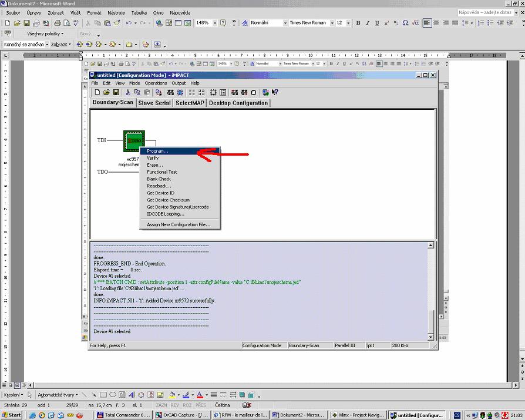The height and width of the screenshot is (420, 525).
Task: Toggle Align Right in Word toolbar
Action: (446, 23)
